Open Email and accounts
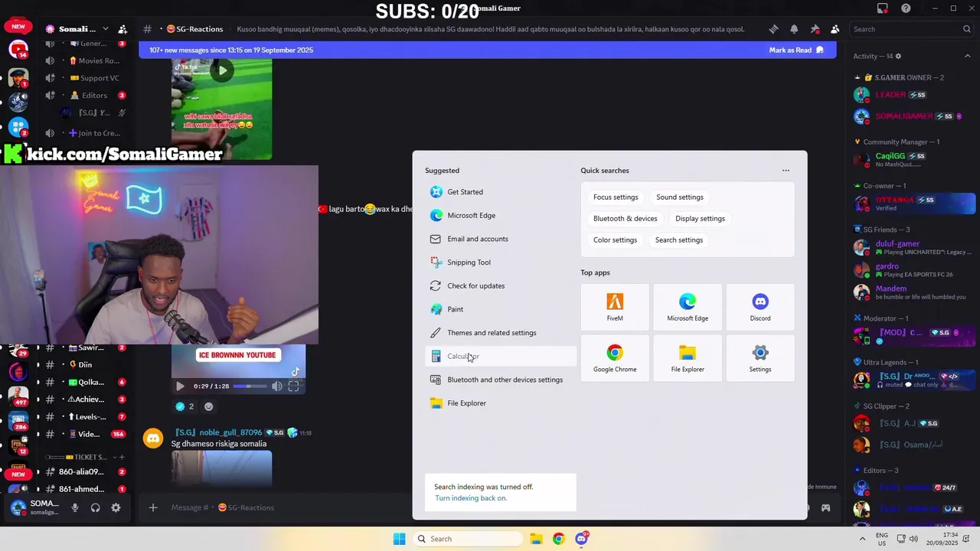This screenshot has width=980, height=551. [x=501, y=239]
